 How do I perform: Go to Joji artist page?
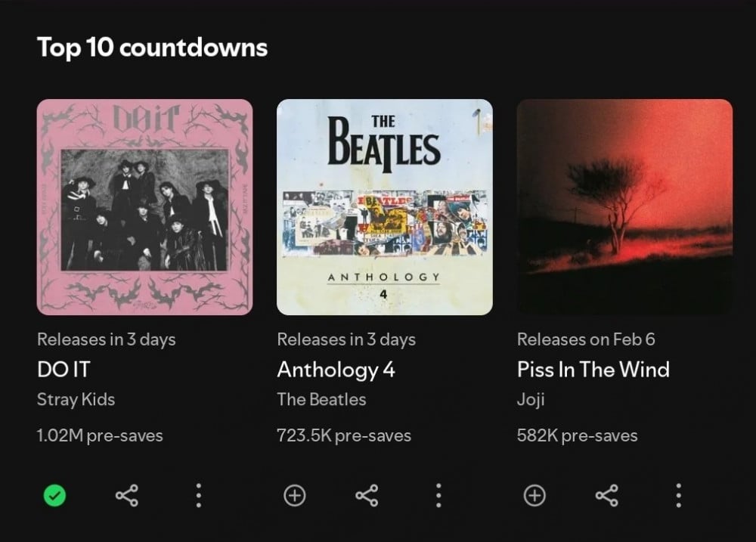point(531,400)
